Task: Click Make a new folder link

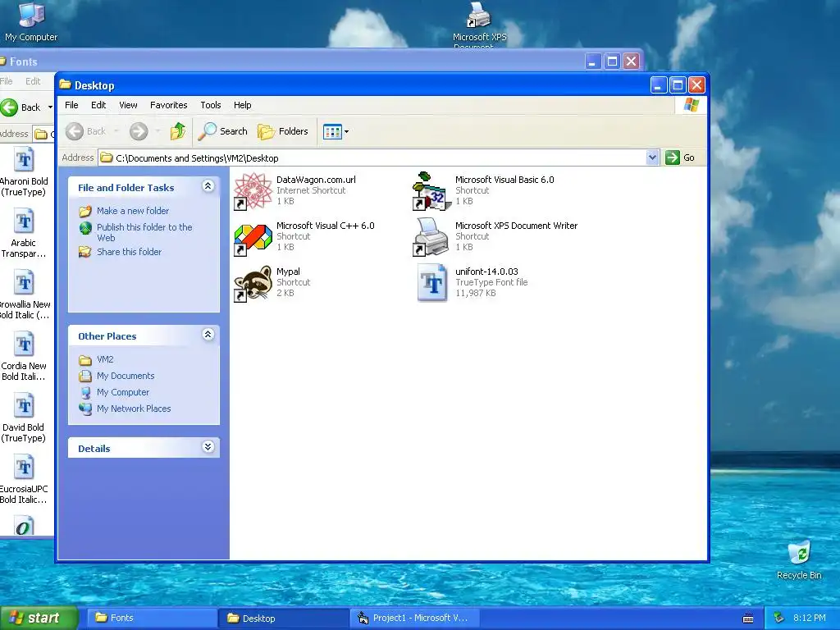Action: tap(133, 211)
